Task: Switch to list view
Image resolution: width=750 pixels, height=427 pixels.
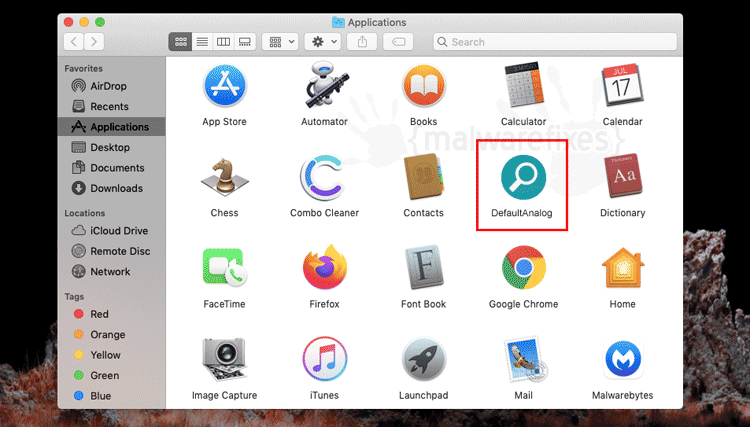Action: coord(202,42)
